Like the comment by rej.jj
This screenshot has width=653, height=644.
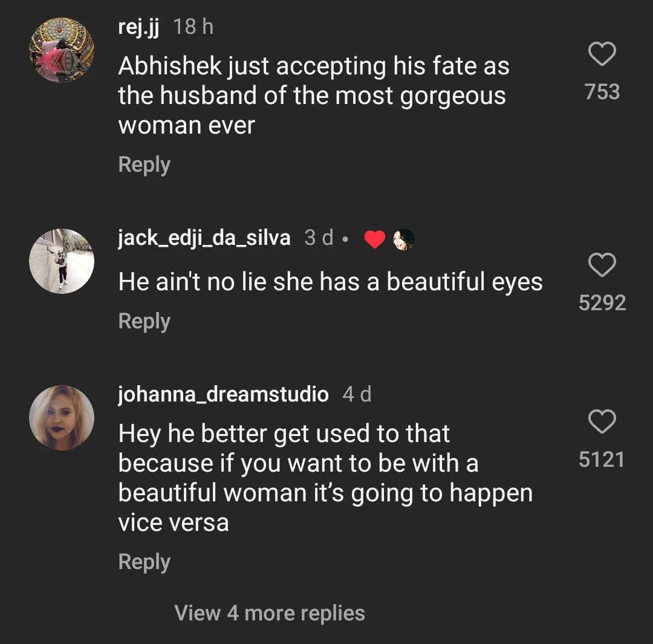[x=602, y=55]
